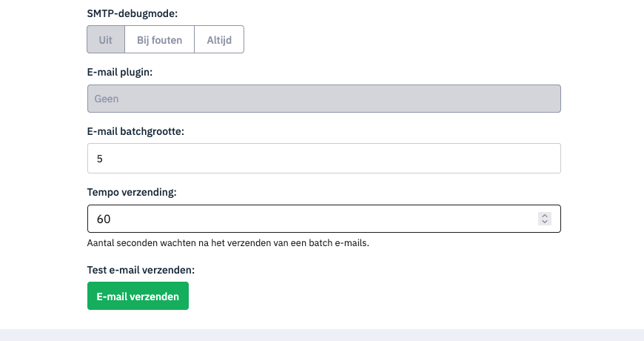Click the Aantal seconden wachten help text

(x=228, y=243)
